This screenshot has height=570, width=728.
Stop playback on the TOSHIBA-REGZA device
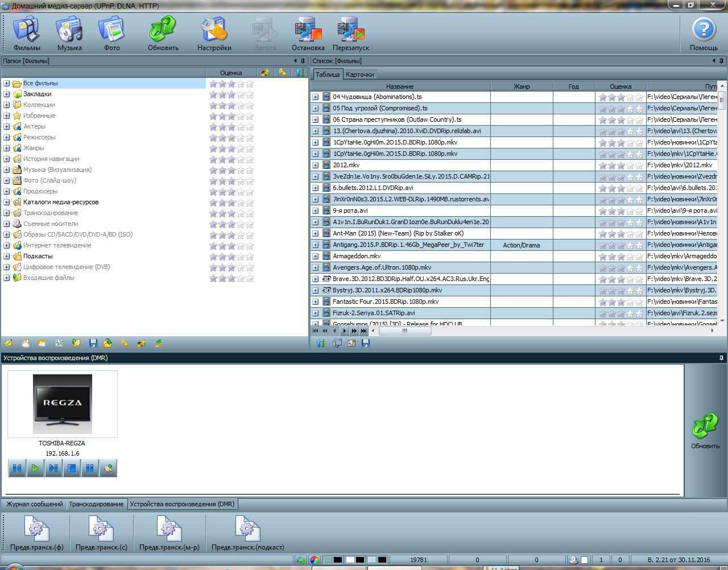(x=72, y=468)
